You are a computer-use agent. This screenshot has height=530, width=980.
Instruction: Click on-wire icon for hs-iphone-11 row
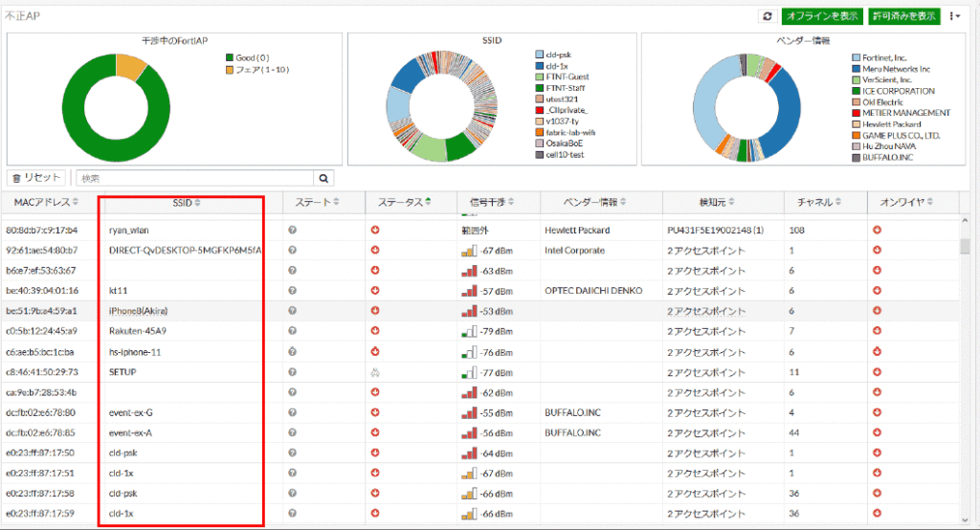point(877,352)
